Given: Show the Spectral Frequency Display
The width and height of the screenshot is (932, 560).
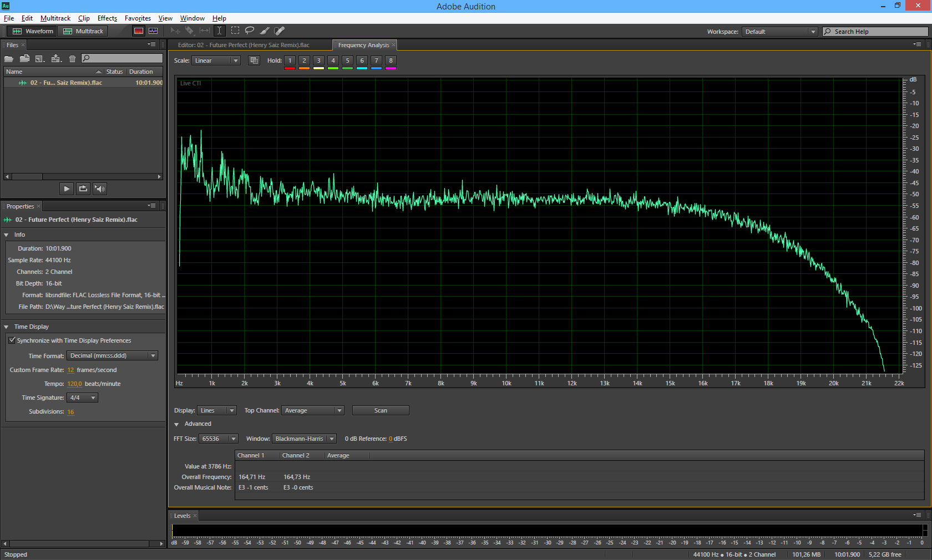Looking at the screenshot, I should 139,31.
